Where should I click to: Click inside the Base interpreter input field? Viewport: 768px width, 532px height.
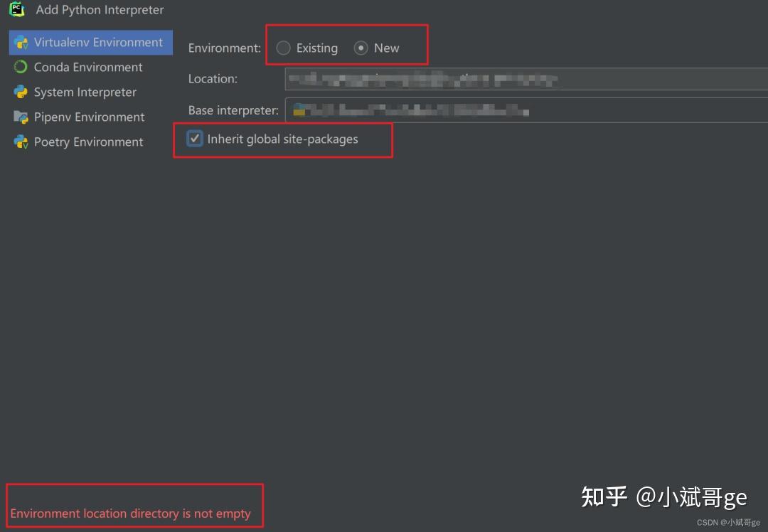click(498, 111)
